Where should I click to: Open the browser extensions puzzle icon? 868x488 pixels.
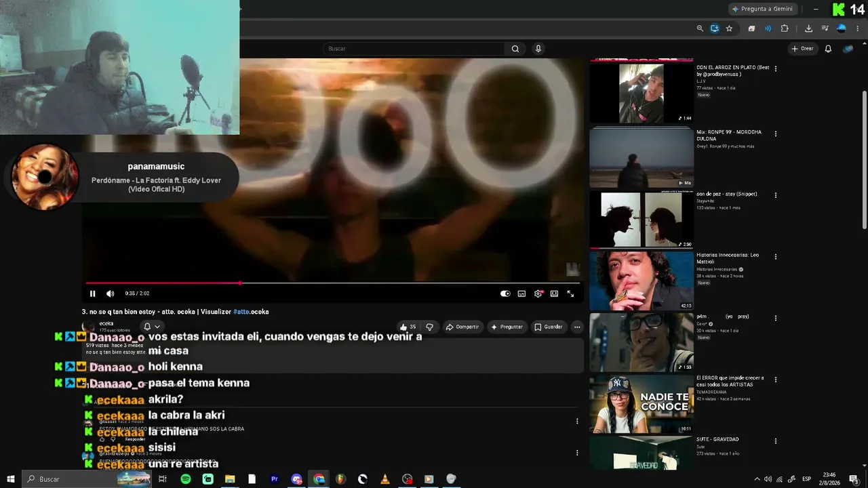coord(785,28)
